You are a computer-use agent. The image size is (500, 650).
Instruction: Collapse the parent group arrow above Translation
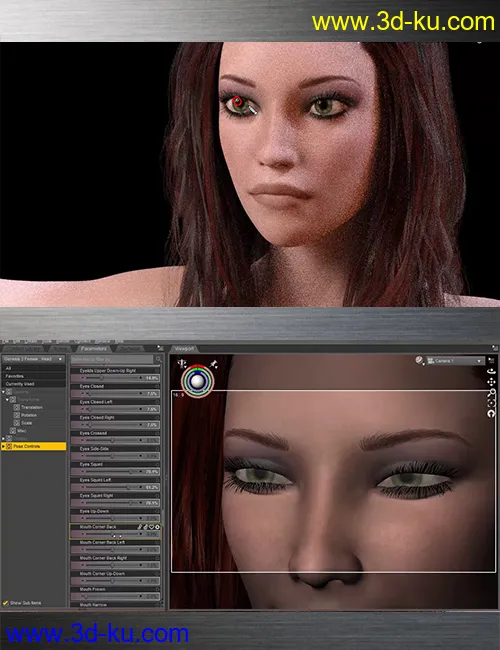point(7,400)
